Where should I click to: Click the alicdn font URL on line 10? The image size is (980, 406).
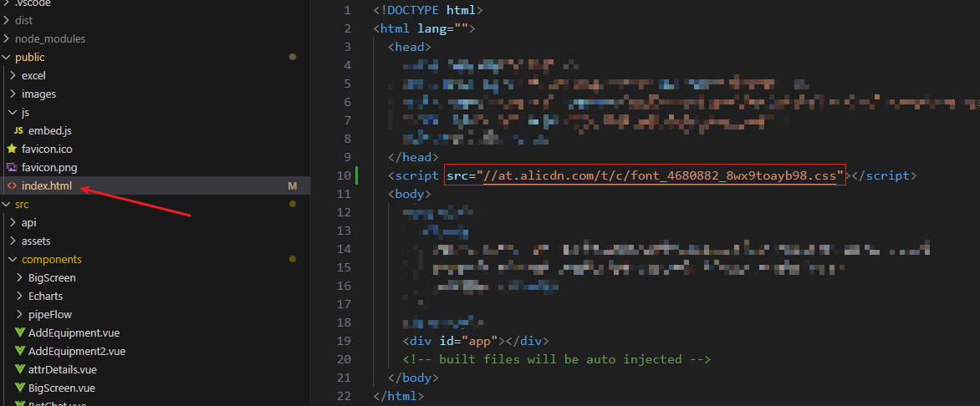pos(661,176)
